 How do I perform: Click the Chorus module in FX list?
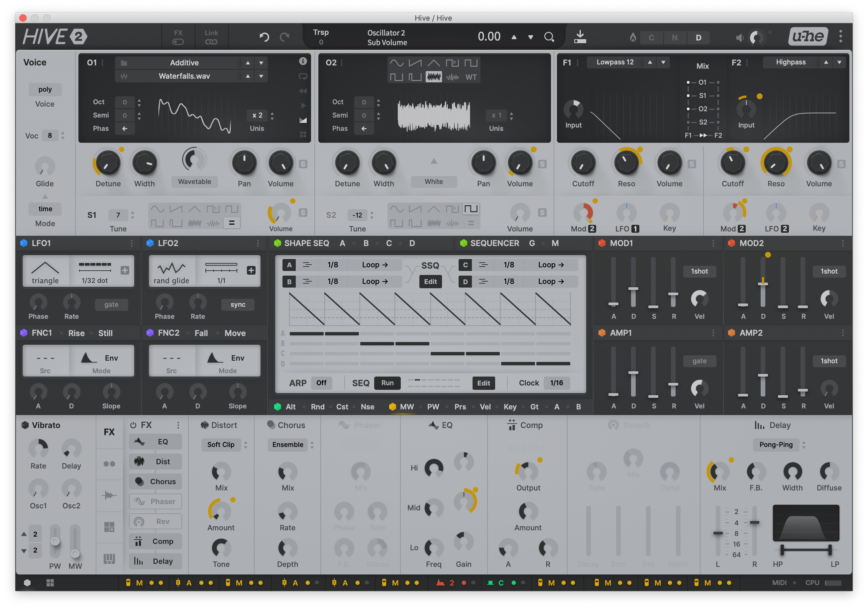coord(156,481)
